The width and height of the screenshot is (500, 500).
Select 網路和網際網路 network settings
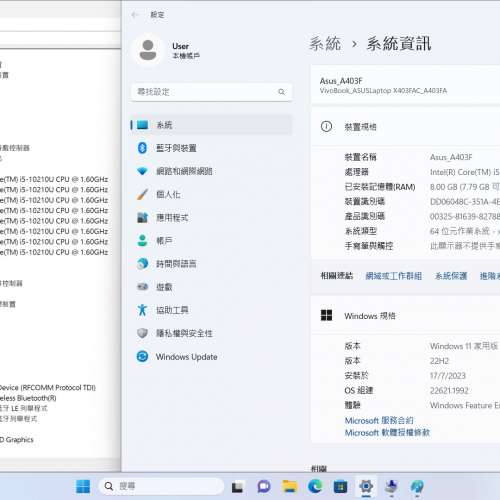coord(211,171)
